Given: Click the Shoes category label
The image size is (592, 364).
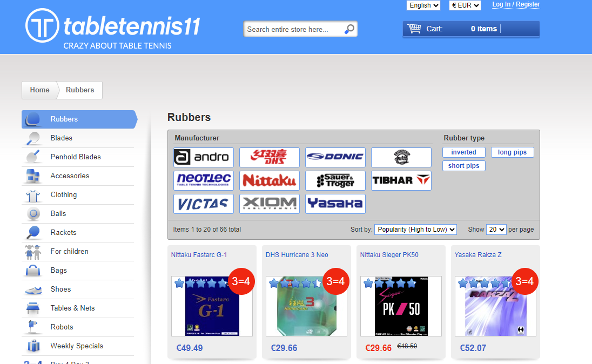Looking at the screenshot, I should [61, 289].
